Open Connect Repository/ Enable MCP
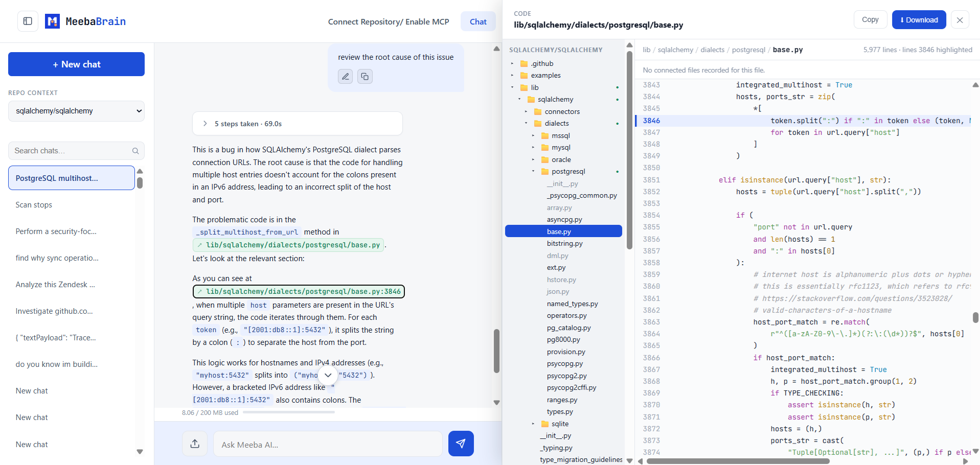980x465 pixels. click(389, 21)
